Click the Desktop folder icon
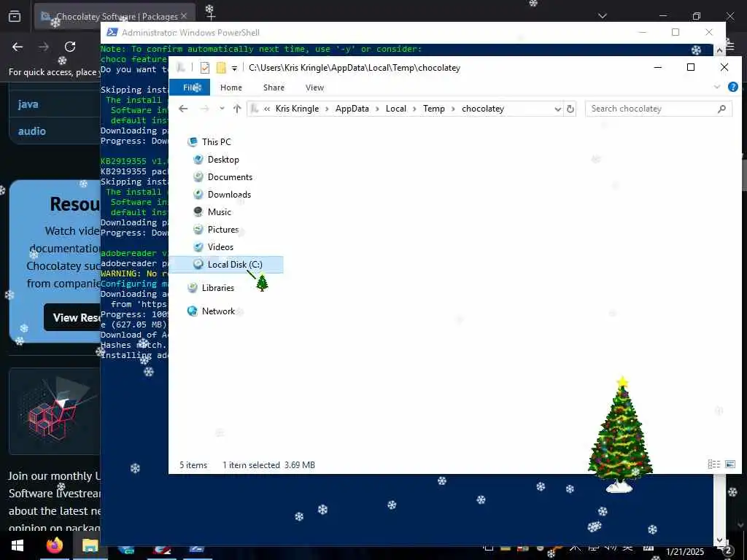 [x=198, y=160]
